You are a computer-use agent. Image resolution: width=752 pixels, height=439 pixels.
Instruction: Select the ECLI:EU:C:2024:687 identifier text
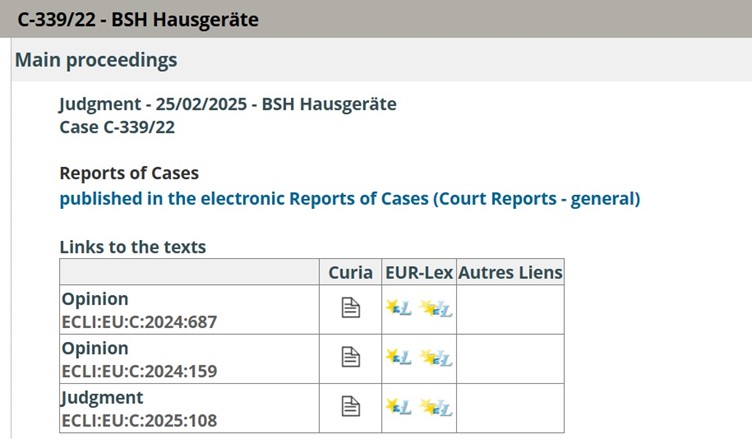tap(139, 322)
